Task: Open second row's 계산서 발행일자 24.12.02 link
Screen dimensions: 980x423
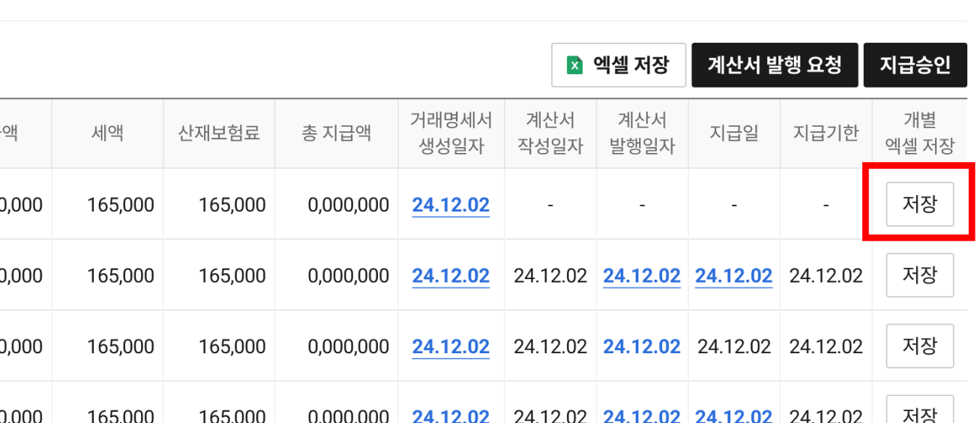Action: point(642,276)
